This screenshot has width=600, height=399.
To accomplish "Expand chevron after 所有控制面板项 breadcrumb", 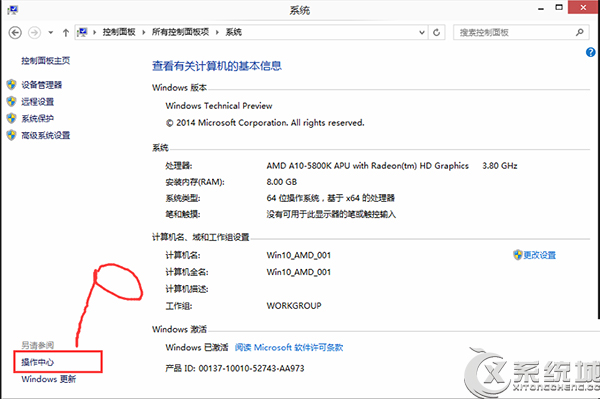I will [x=217, y=32].
